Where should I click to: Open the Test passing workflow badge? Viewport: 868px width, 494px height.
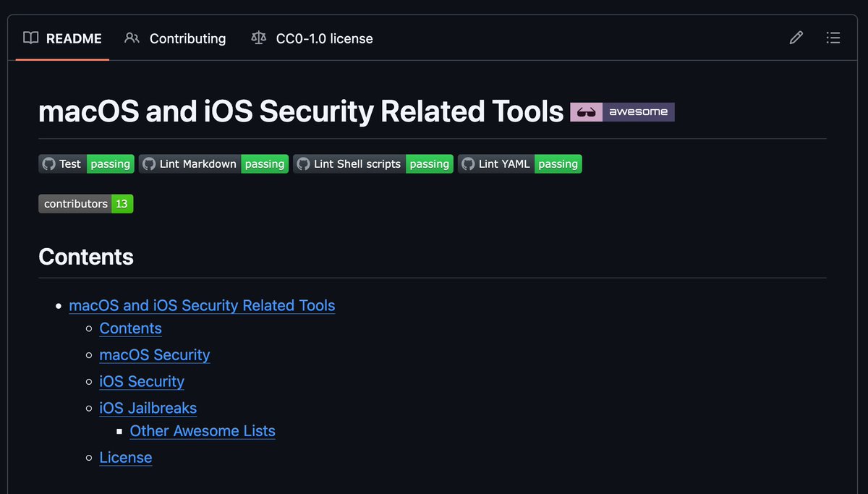click(x=86, y=164)
